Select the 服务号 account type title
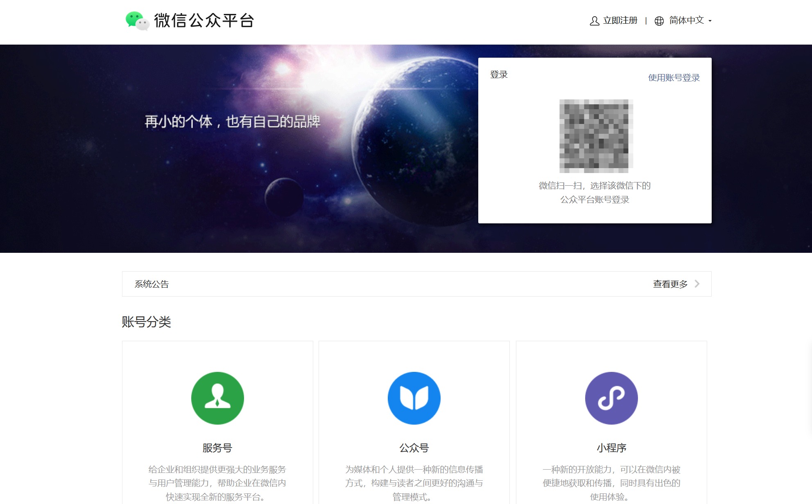812x504 pixels. click(217, 448)
